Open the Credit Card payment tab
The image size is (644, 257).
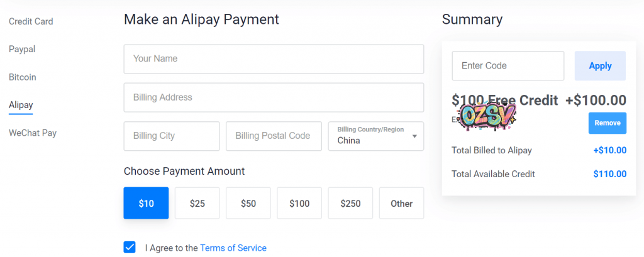click(x=31, y=21)
